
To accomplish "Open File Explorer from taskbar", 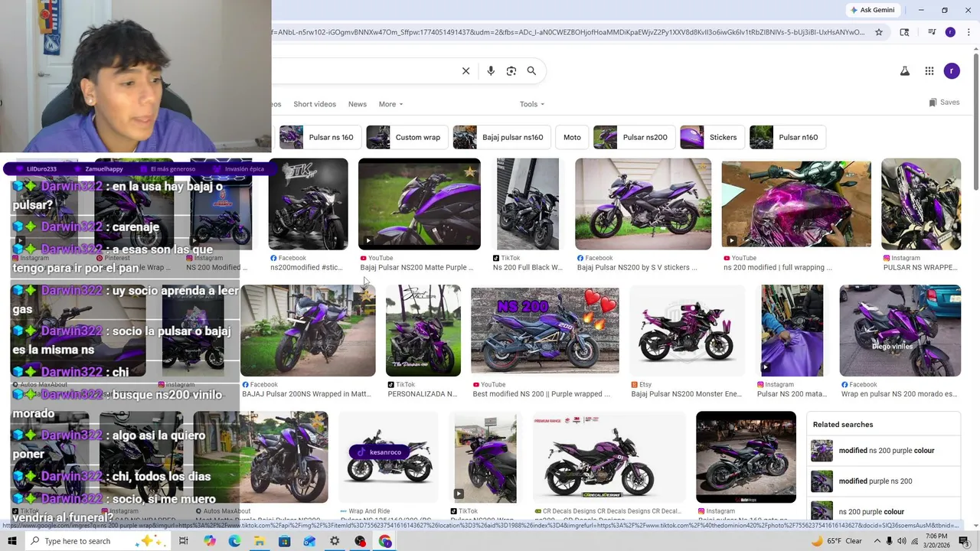I will [260, 541].
